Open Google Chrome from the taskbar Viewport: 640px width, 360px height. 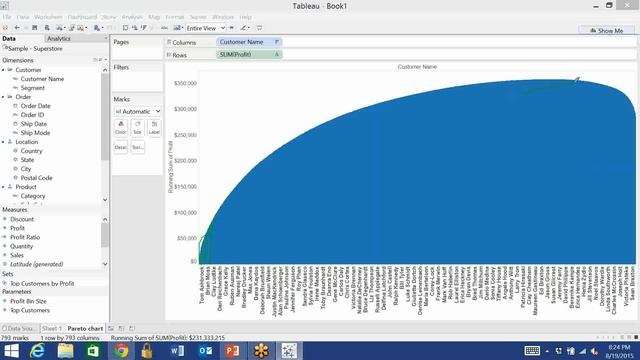pyautogui.click(x=121, y=351)
